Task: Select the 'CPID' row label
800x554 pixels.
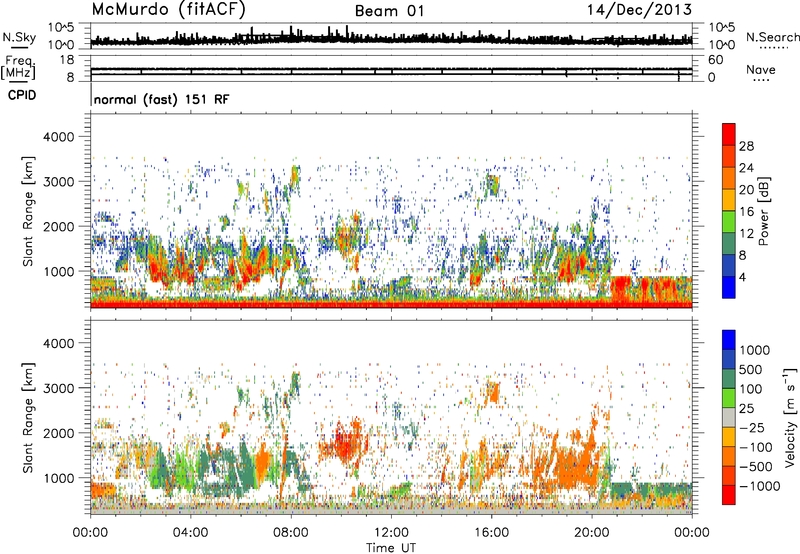Action: (x=22, y=95)
